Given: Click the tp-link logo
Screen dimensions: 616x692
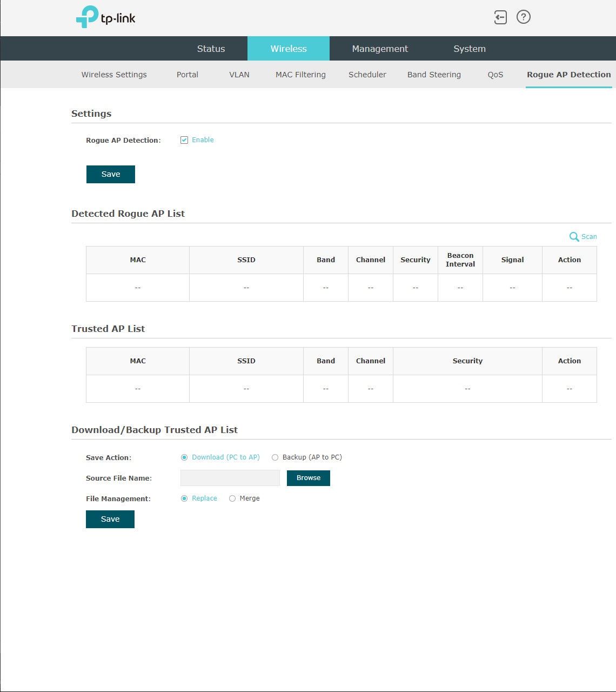Looking at the screenshot, I should [106, 17].
